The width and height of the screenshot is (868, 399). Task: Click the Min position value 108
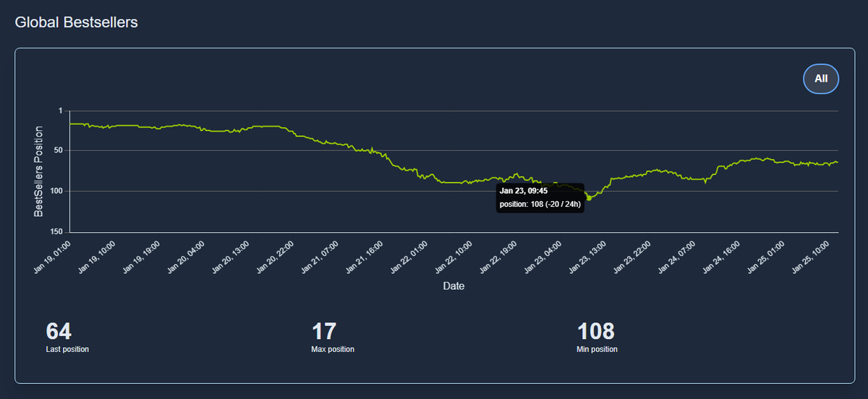pyautogui.click(x=596, y=332)
